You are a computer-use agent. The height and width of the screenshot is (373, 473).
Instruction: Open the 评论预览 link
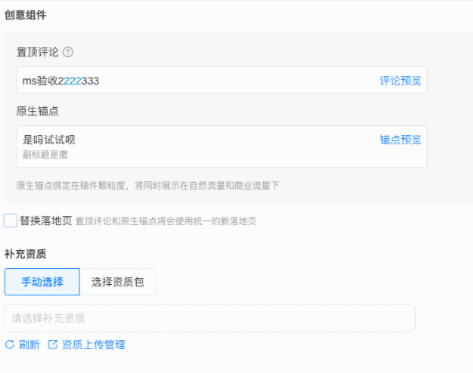[400, 81]
